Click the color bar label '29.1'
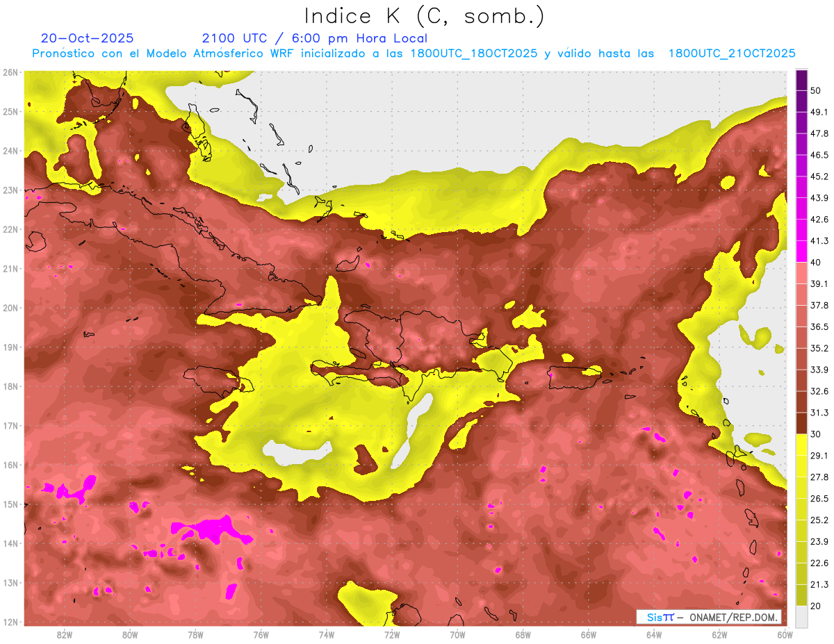834x644 pixels. point(819,456)
